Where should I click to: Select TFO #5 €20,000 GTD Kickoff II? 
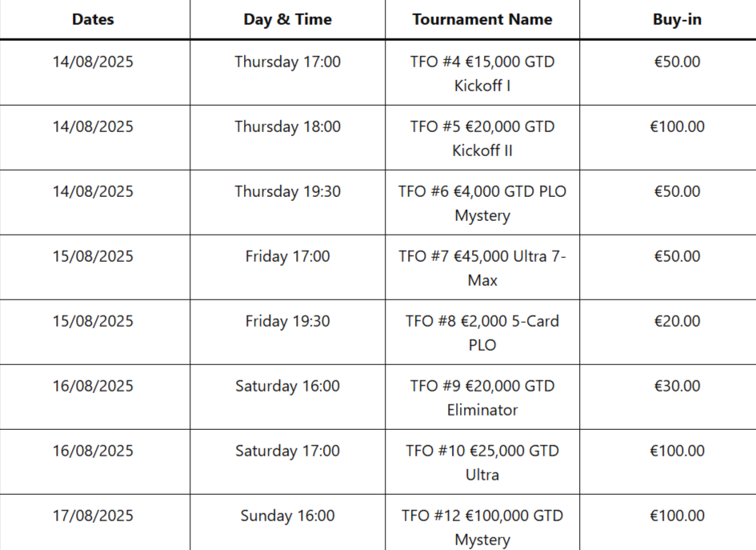(x=482, y=138)
